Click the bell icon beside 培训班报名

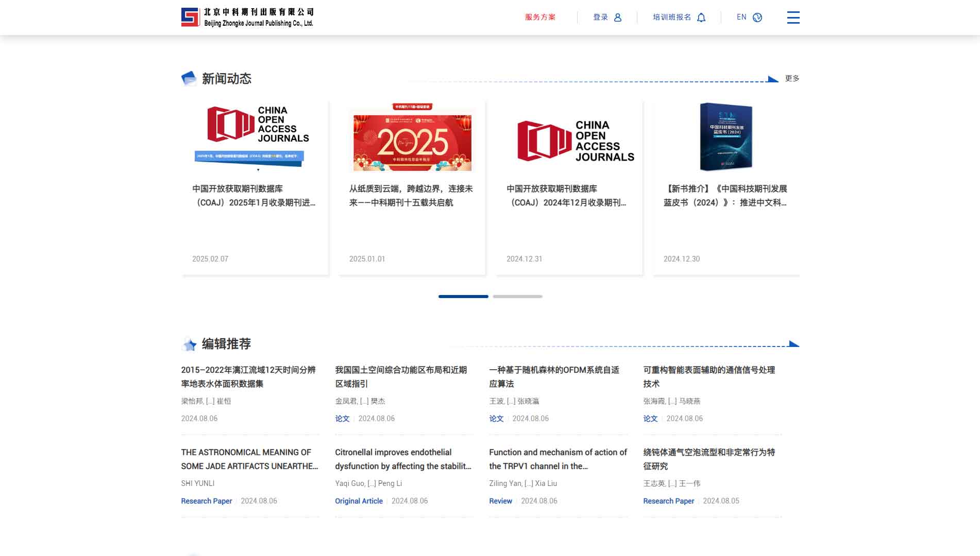[701, 18]
